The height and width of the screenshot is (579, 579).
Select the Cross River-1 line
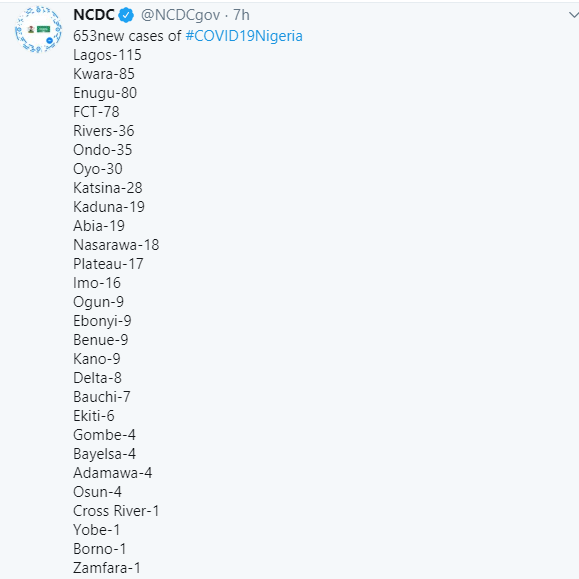[116, 511]
